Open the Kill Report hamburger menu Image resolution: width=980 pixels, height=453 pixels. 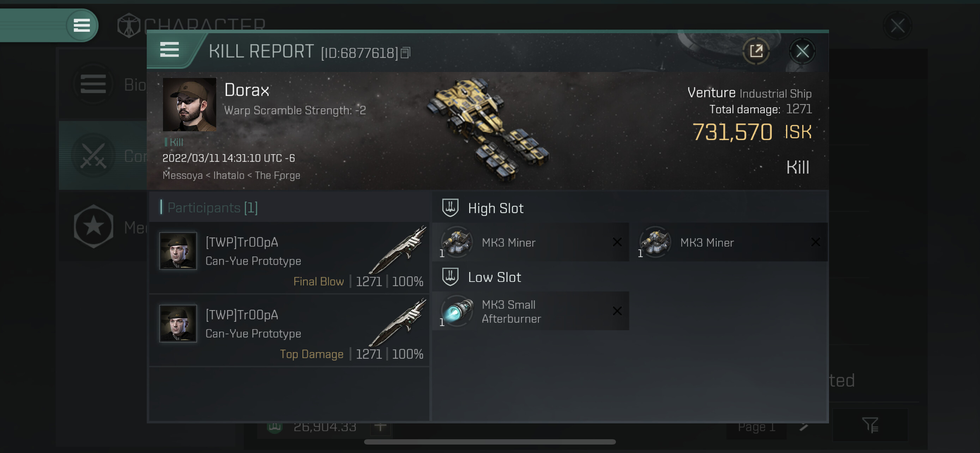click(169, 49)
